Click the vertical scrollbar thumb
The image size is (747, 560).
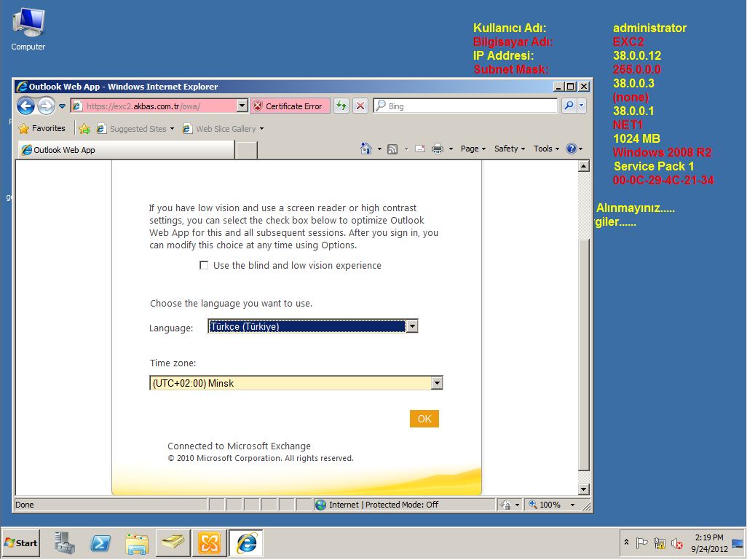(584, 354)
